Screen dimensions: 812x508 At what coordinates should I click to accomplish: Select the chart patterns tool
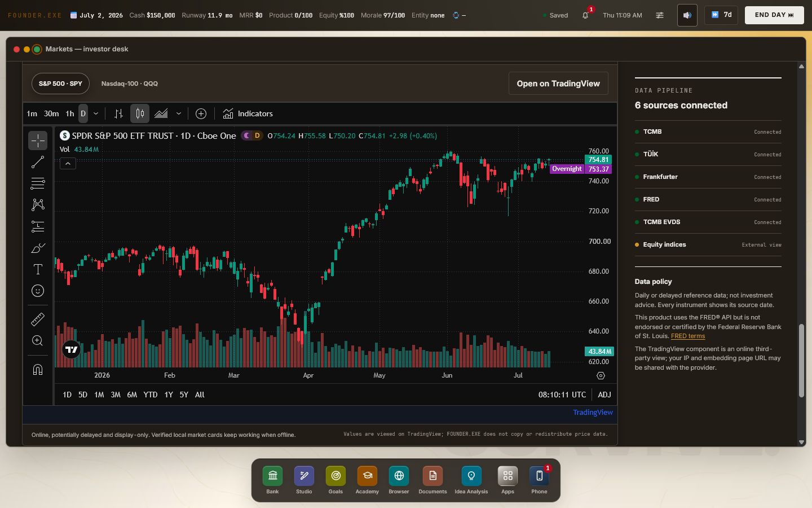pos(38,205)
